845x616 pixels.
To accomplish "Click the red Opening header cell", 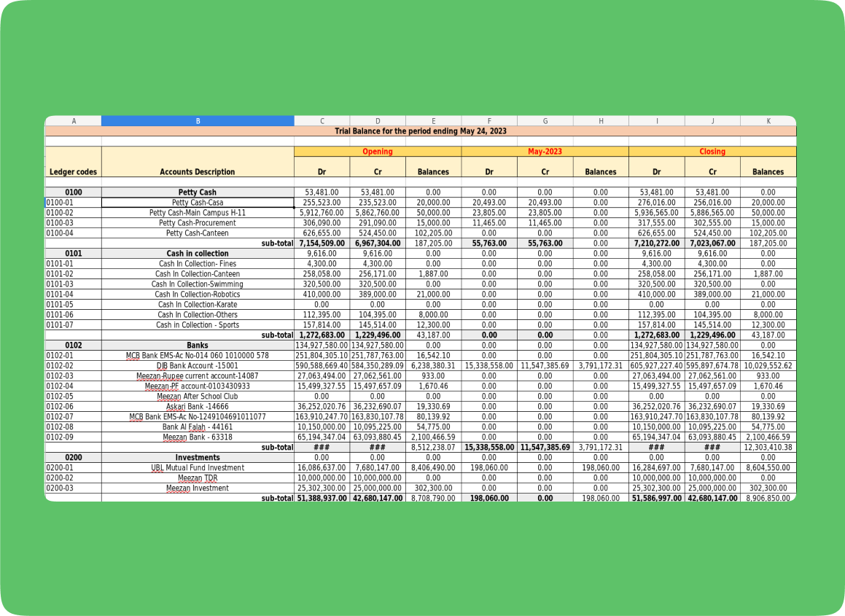I will pos(377,152).
